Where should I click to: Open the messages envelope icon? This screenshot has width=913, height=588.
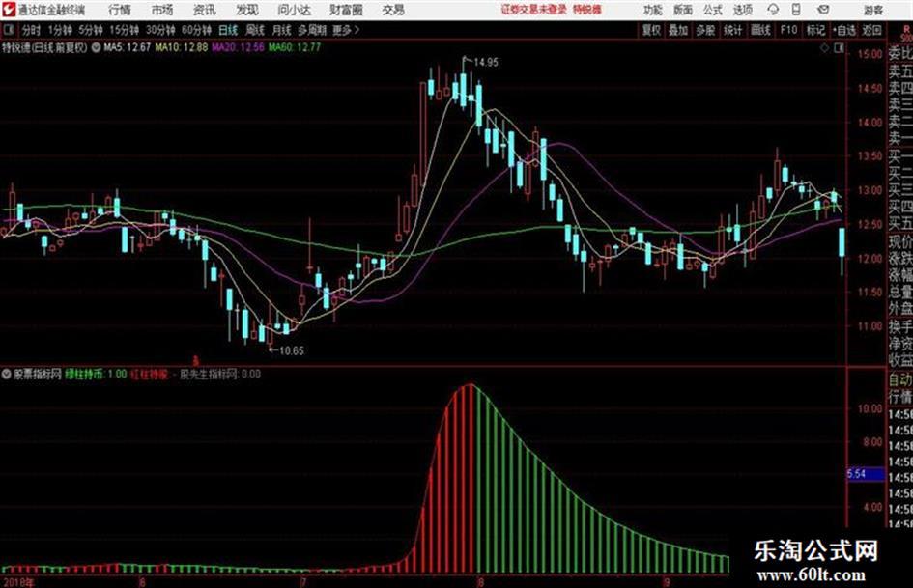click(x=823, y=10)
